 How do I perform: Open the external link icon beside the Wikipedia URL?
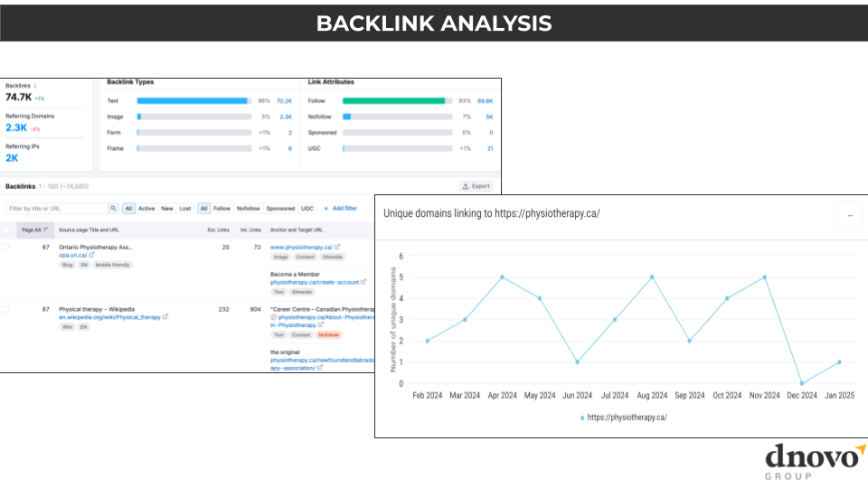tap(166, 317)
